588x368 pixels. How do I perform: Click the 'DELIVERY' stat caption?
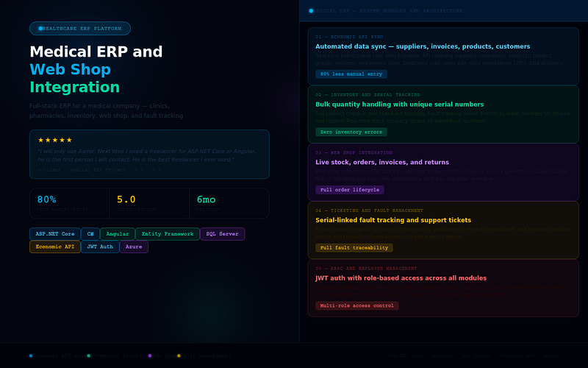209,210
